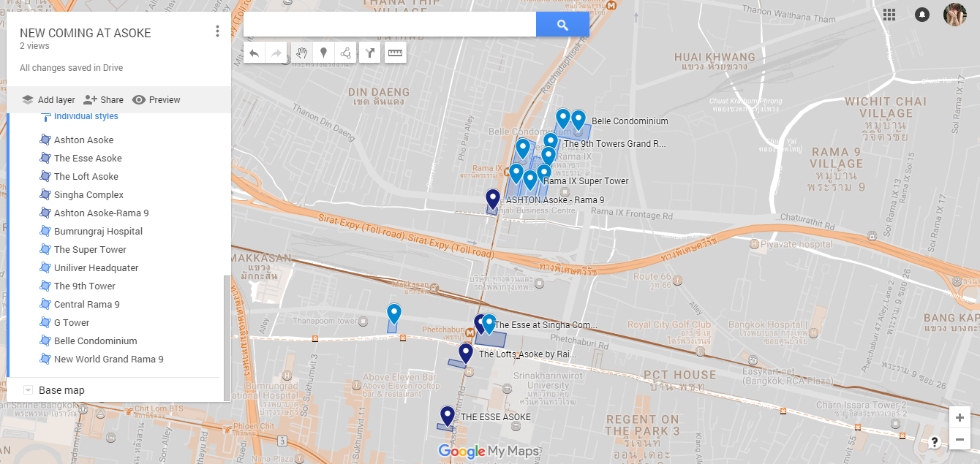Click the polygon icon beside The Esse Asoke
Screen dimensions: 980x464
(45, 158)
